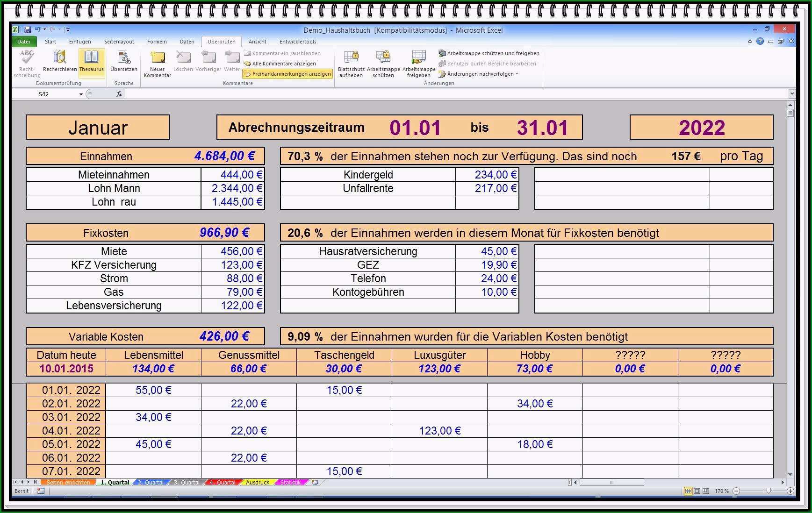
Task: Click the zoom slider handle
Action: pyautogui.click(x=769, y=491)
